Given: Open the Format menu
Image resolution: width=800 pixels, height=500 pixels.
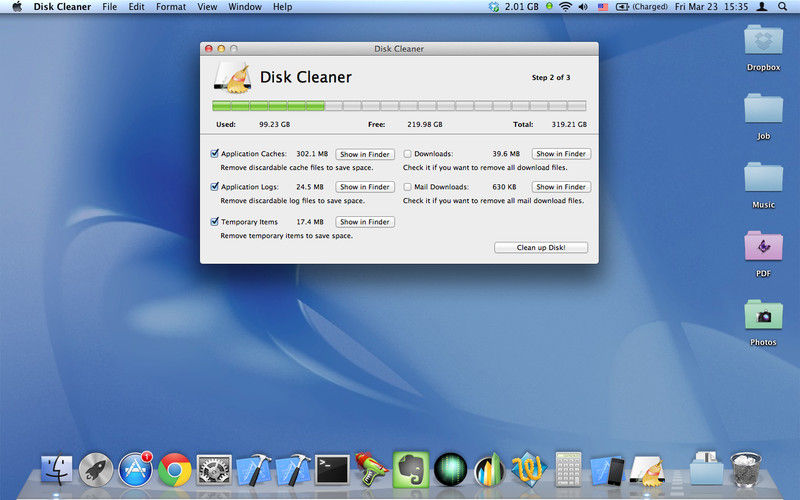Looking at the screenshot, I should 171,7.
